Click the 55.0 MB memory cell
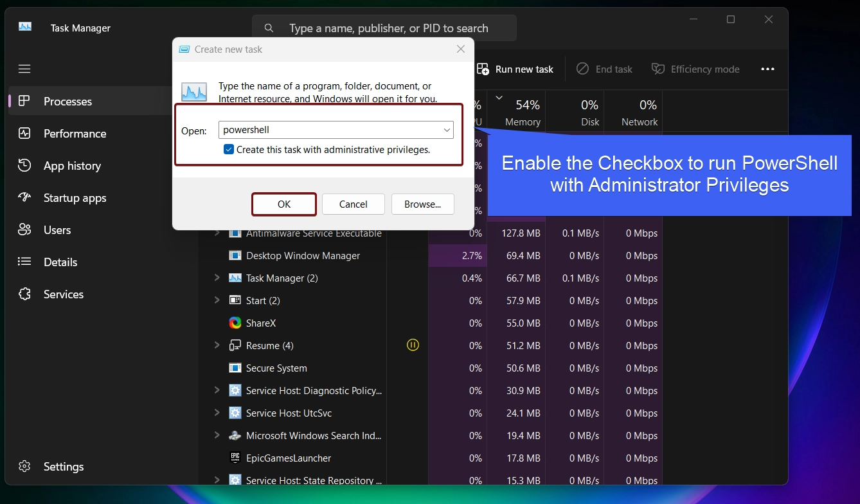This screenshot has width=860, height=504. [x=524, y=323]
